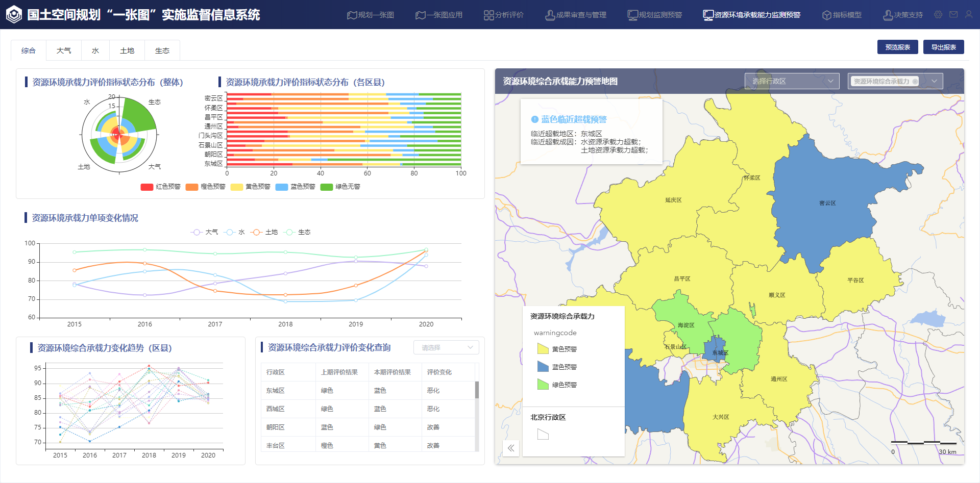Click the 导出报表 button
The height and width of the screenshot is (483, 980).
[x=943, y=47]
